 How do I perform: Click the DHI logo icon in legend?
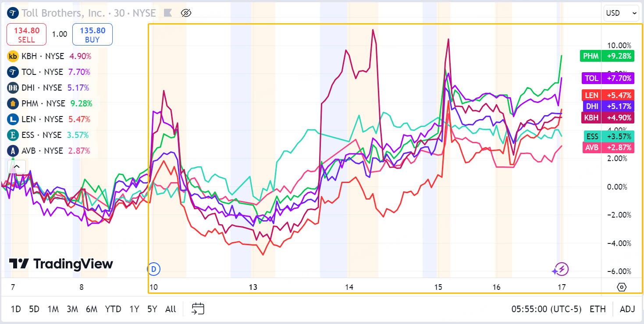pyautogui.click(x=13, y=88)
